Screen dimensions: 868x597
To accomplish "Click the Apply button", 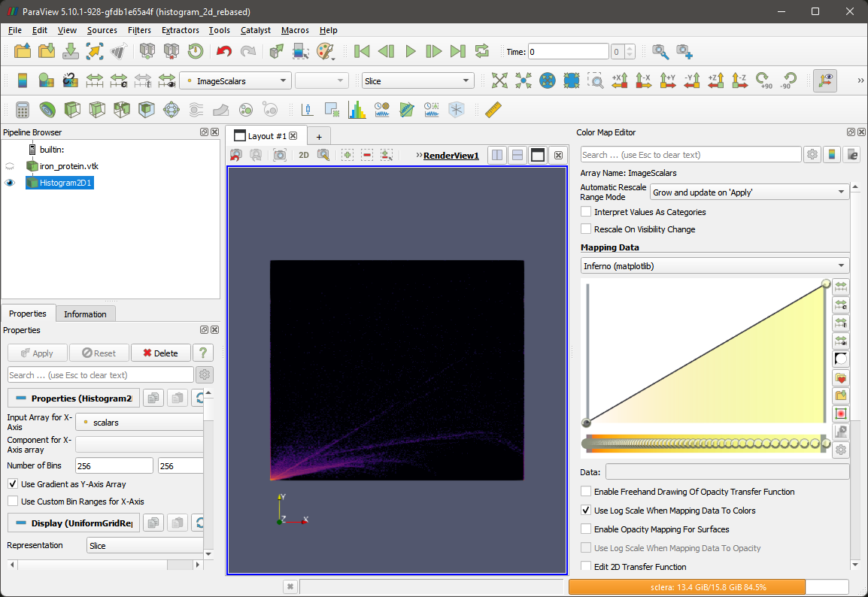I will pos(37,353).
